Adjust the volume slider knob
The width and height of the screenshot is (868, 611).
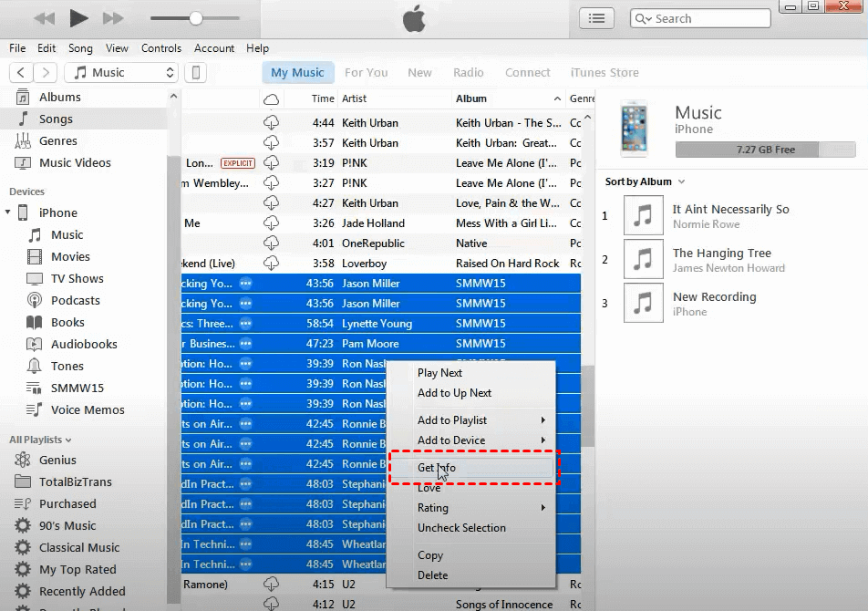tap(196, 18)
